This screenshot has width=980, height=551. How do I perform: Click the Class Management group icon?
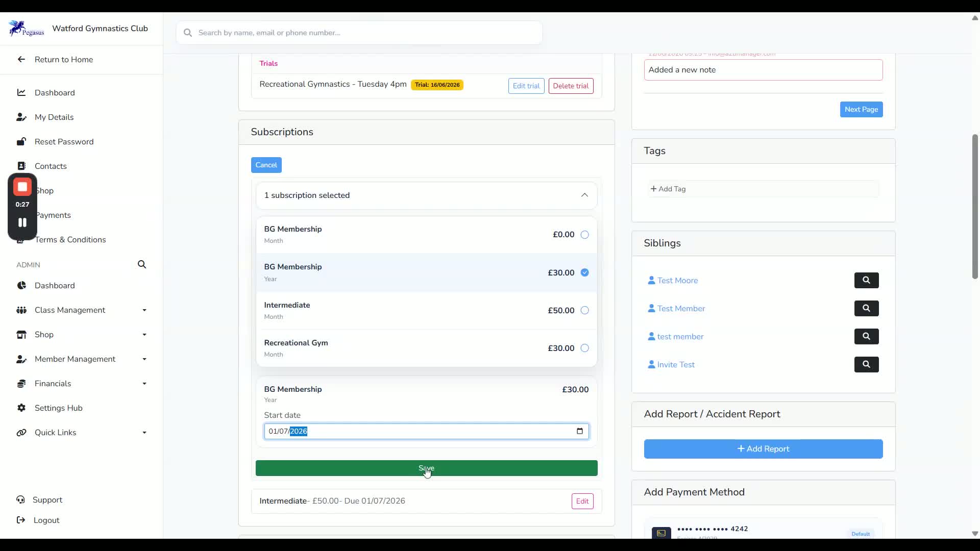click(x=21, y=310)
